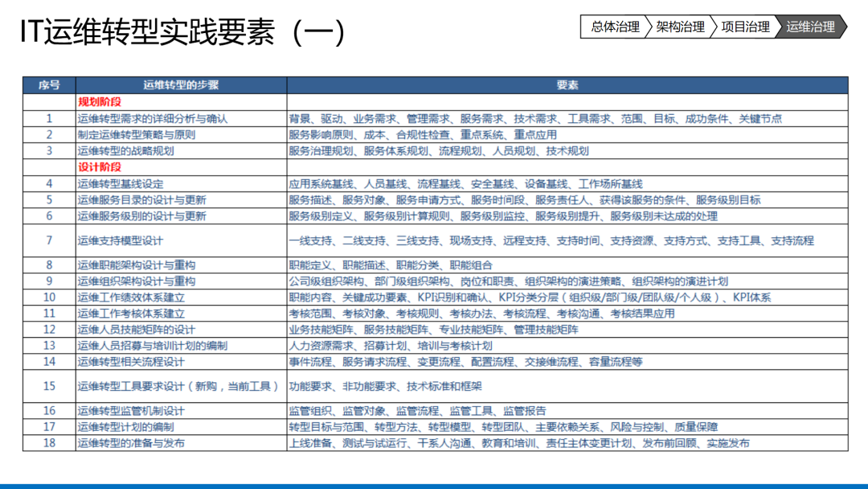Screen dimensions: 868x489
Task: Click the 事件流程、服务请求流程 elements cell
Action: [x=567, y=362]
